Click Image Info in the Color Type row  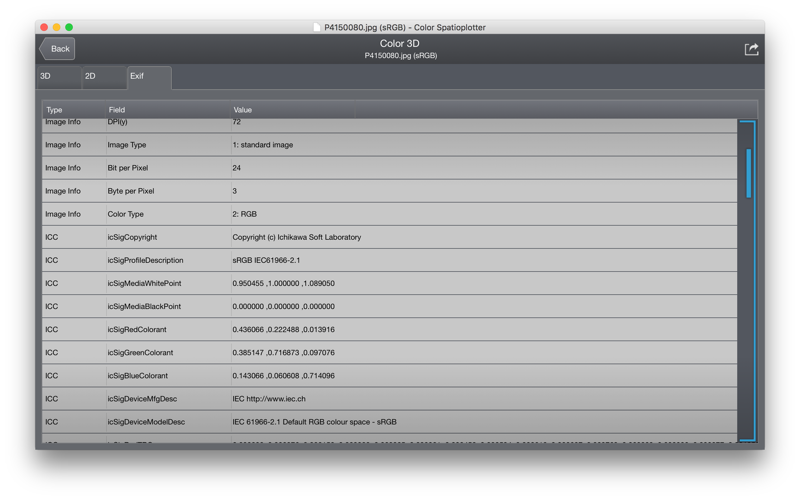(x=63, y=214)
